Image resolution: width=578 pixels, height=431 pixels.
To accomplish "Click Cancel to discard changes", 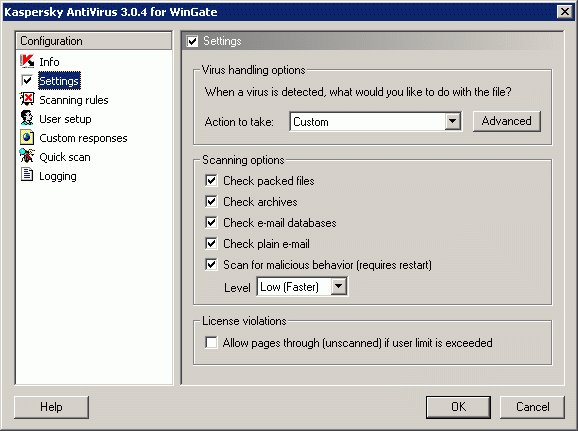I will click(x=532, y=407).
